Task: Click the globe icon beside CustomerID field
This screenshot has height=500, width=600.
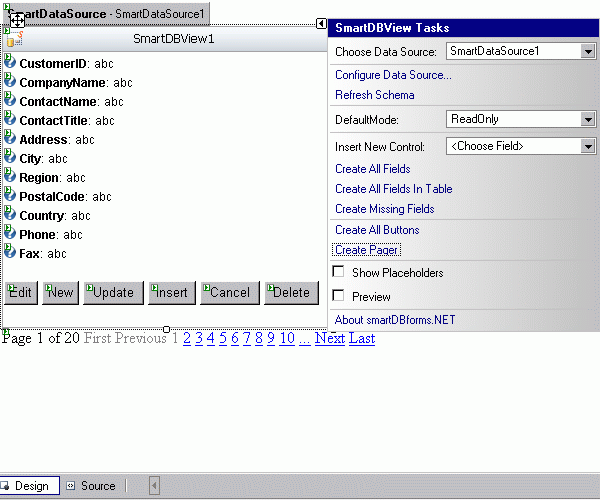Action: tap(10, 62)
